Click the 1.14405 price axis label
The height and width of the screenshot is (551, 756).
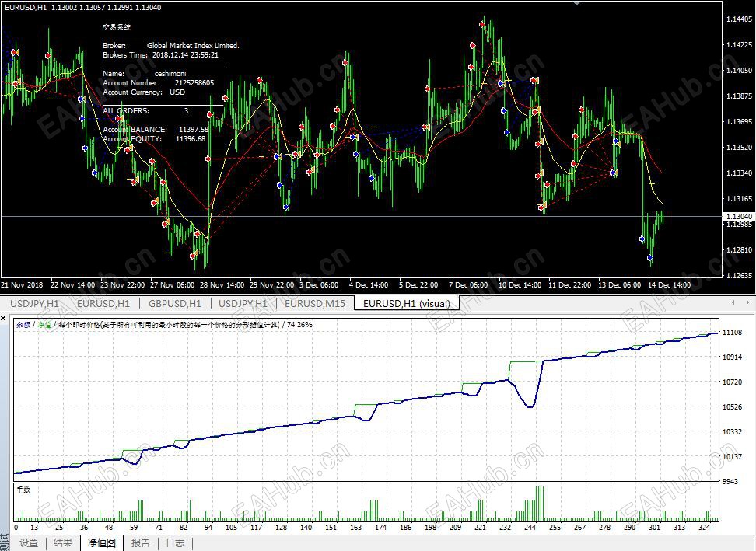tap(739, 19)
